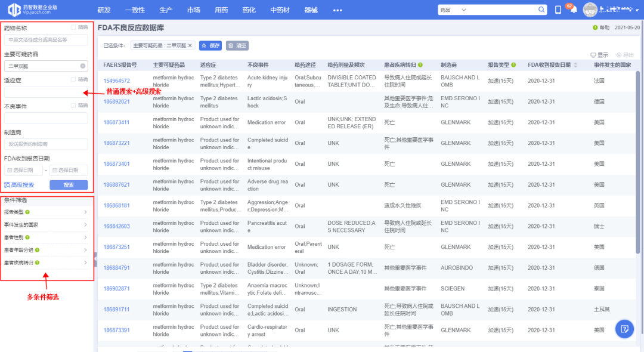Open FAERS report 186902871

pos(117,289)
